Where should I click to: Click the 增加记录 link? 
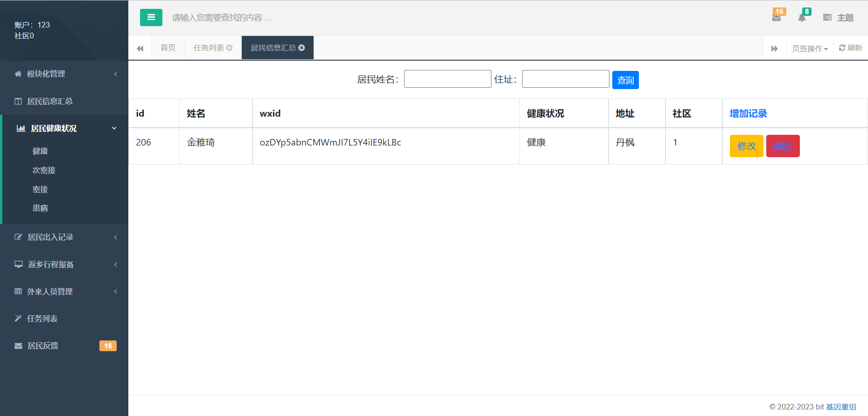(x=748, y=113)
